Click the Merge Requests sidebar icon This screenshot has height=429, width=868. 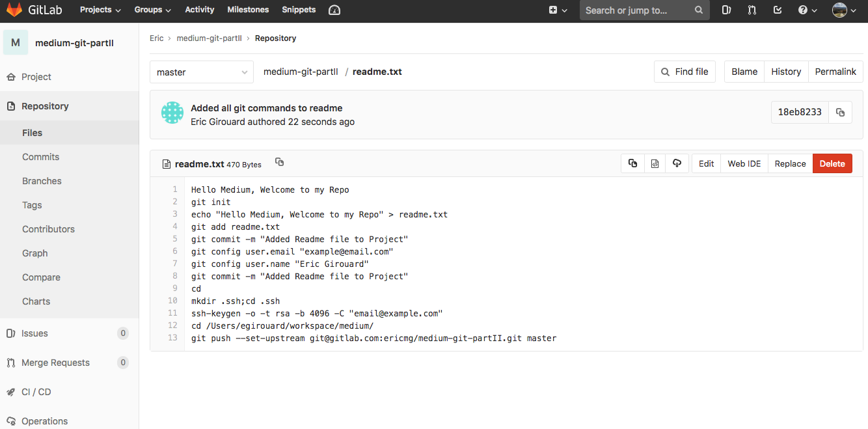pos(10,363)
